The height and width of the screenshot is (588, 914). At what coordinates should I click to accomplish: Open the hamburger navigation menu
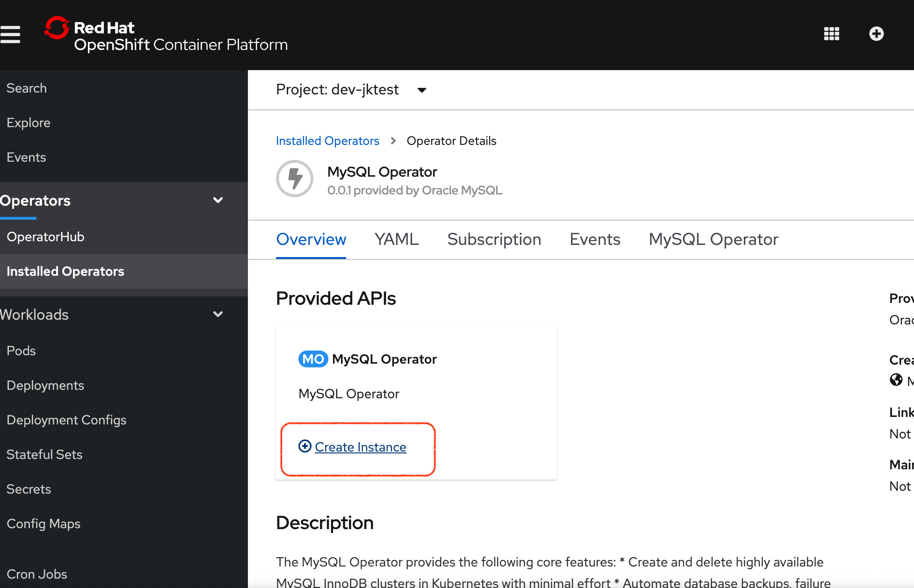10,34
